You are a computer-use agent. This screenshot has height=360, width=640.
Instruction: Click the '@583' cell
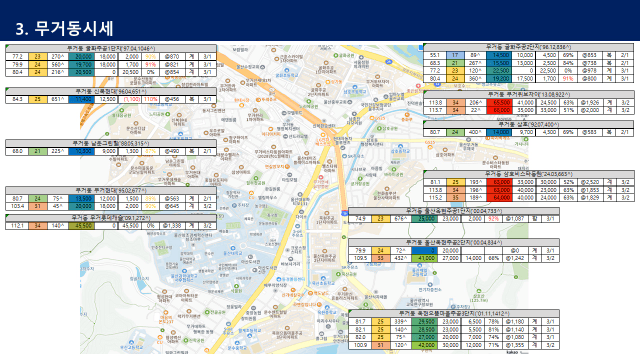coord(590,132)
